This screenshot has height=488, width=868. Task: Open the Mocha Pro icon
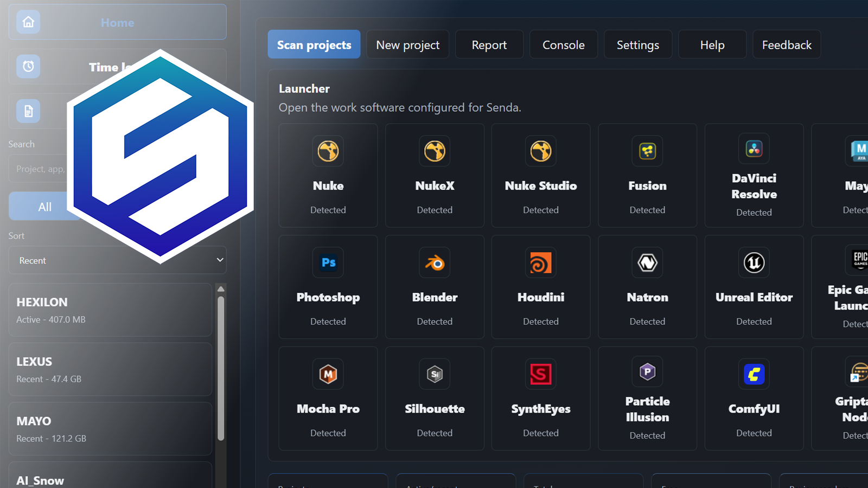[x=328, y=374]
